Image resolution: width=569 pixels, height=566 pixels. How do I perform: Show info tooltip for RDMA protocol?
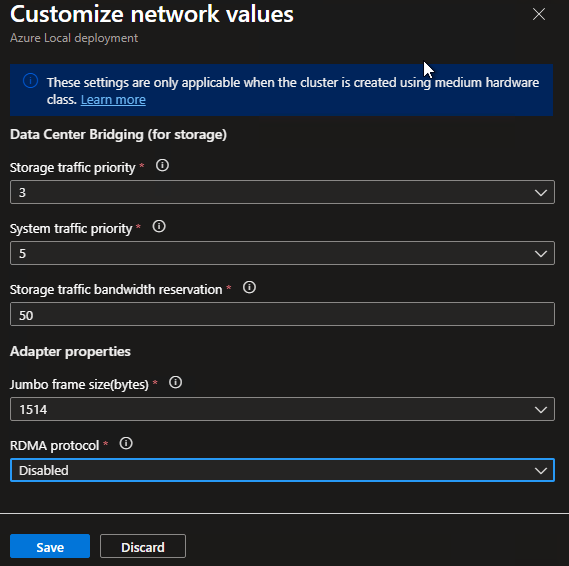coord(126,443)
